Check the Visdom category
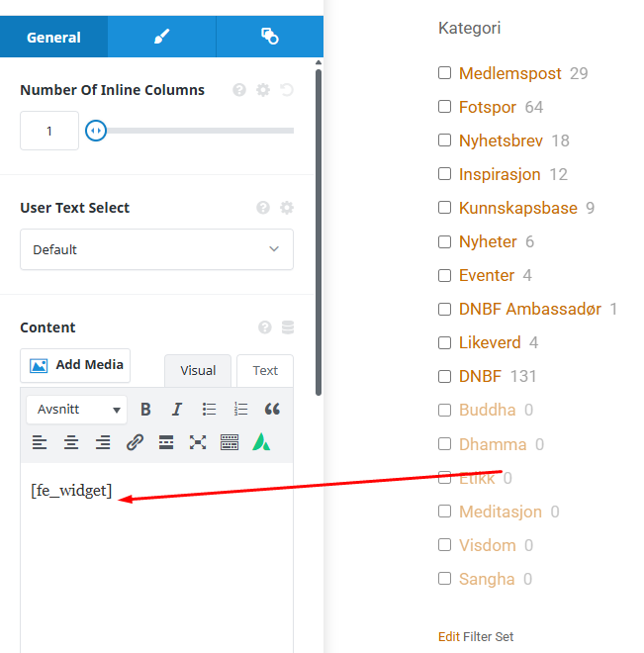The height and width of the screenshot is (653, 644). 444,545
